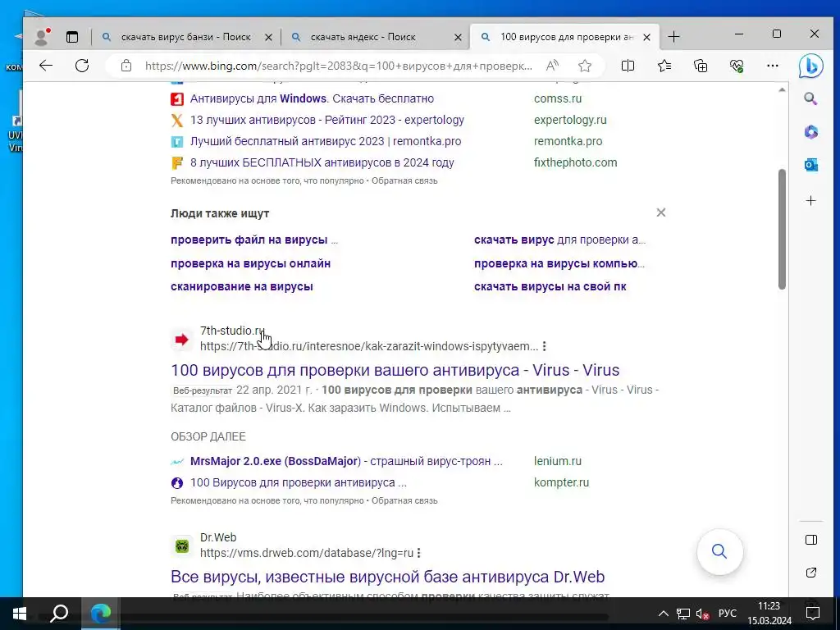Open the muted volume tray icon
Viewport: 840px width, 630px height.
(x=702, y=614)
